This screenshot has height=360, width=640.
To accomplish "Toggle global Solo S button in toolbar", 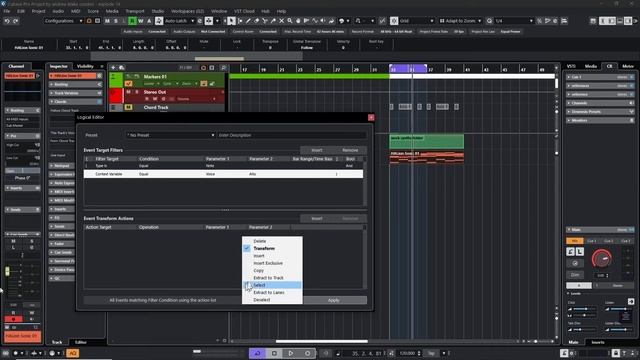I will point(116,21).
